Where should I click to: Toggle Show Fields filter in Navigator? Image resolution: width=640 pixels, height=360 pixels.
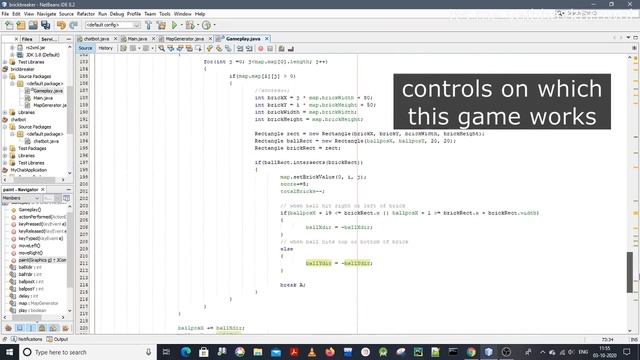pyautogui.click(x=20, y=328)
